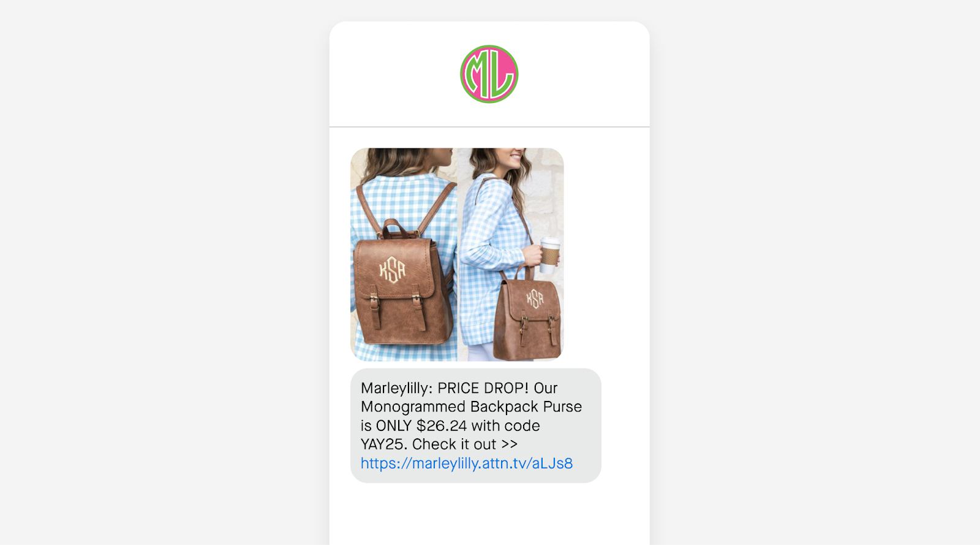This screenshot has height=545, width=980.
Task: Click the header divider line below the logo
Action: [x=489, y=127]
